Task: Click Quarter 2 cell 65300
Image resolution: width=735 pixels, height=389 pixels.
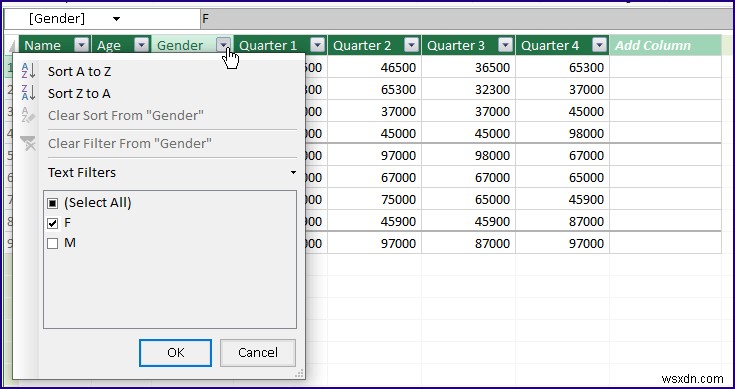Action: click(375, 89)
